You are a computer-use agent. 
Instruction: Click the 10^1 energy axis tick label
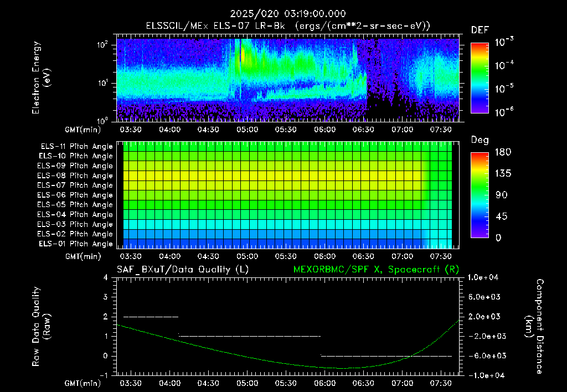102,83
